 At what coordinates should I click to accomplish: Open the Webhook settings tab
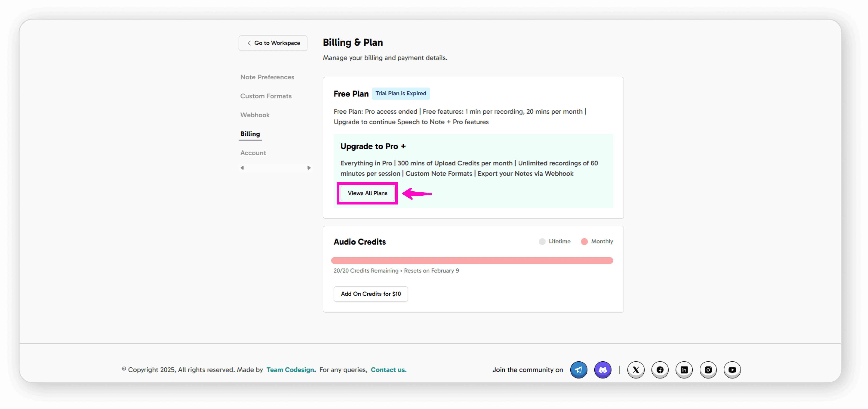pyautogui.click(x=255, y=115)
